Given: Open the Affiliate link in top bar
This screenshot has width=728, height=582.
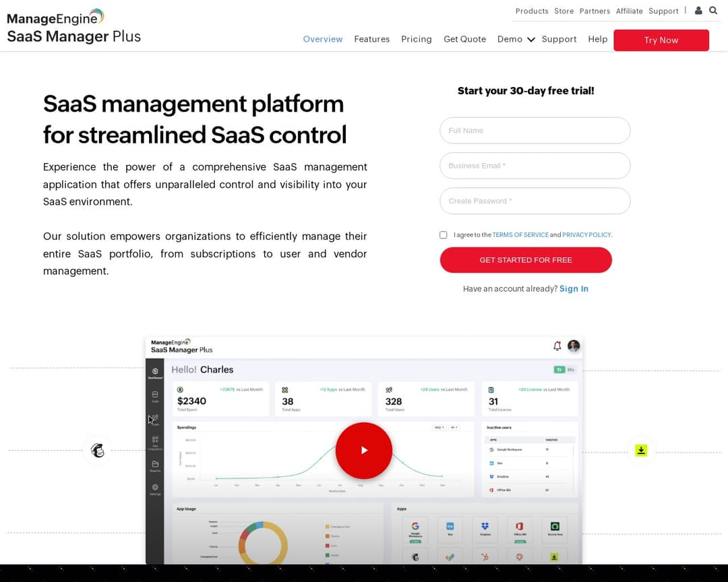Looking at the screenshot, I should tap(629, 11).
